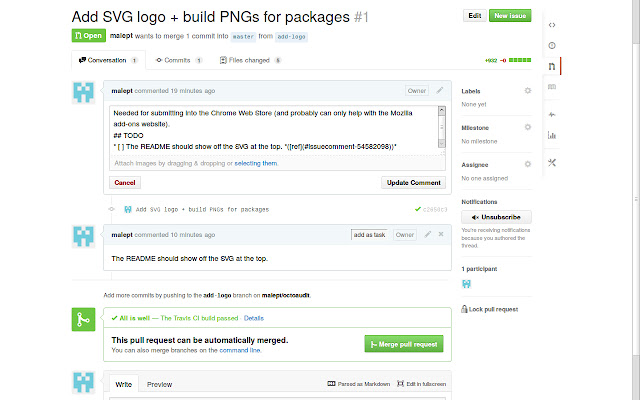Image resolution: width=640 pixels, height=400 pixels.
Task: Click the pencil edit icon on the first comment
Action: (439, 90)
